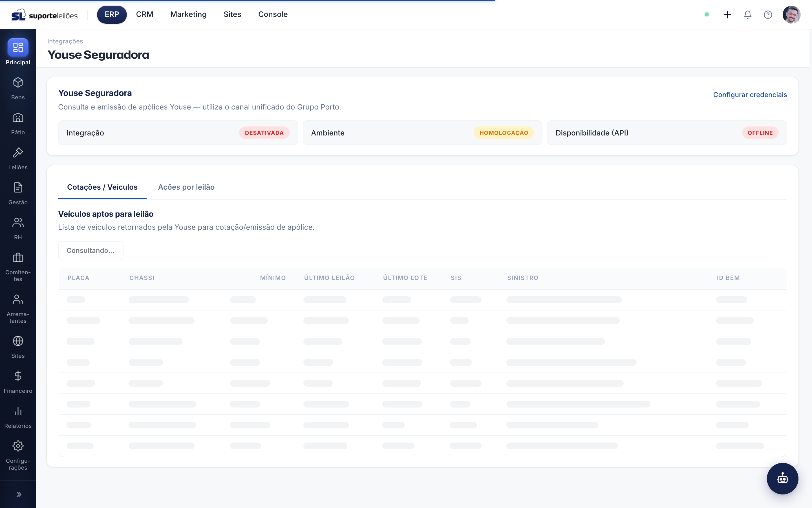The image size is (812, 508).
Task: Open Sites globe icon in sidebar
Action: tap(18, 341)
